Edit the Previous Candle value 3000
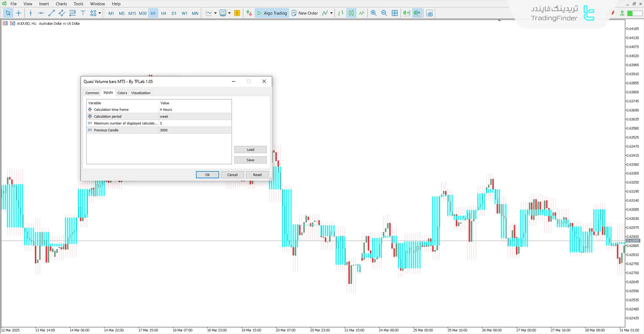This screenshot has width=644, height=334. click(195, 130)
